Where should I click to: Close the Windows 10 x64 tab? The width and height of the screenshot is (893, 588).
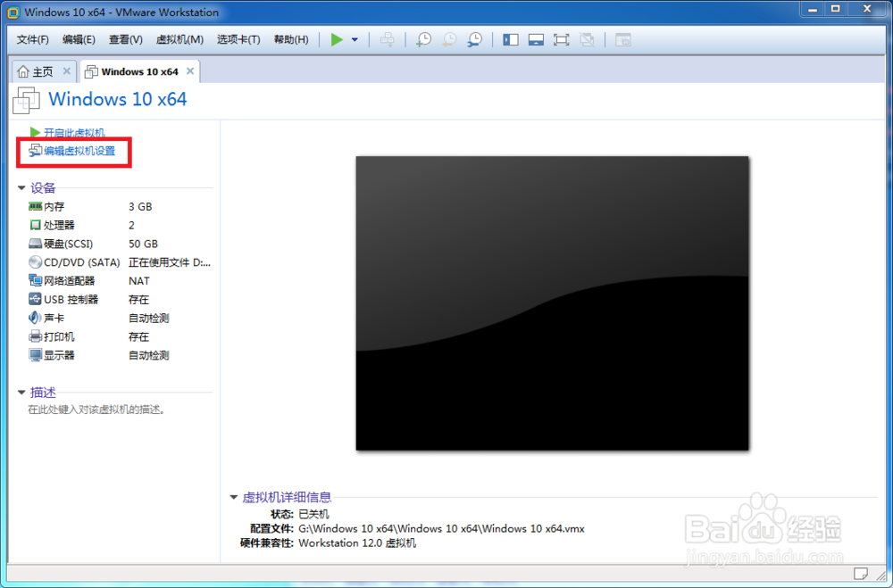(x=190, y=71)
